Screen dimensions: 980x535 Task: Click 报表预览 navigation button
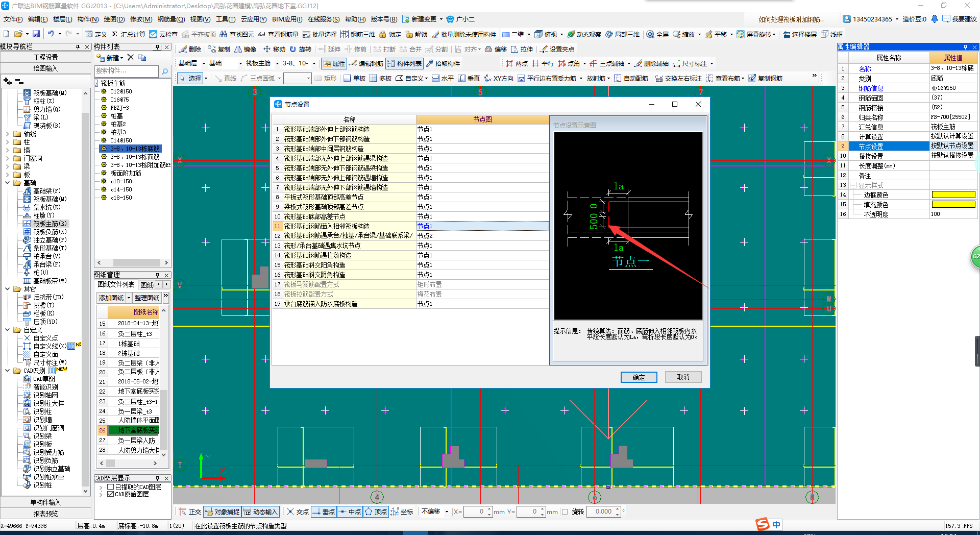click(45, 514)
